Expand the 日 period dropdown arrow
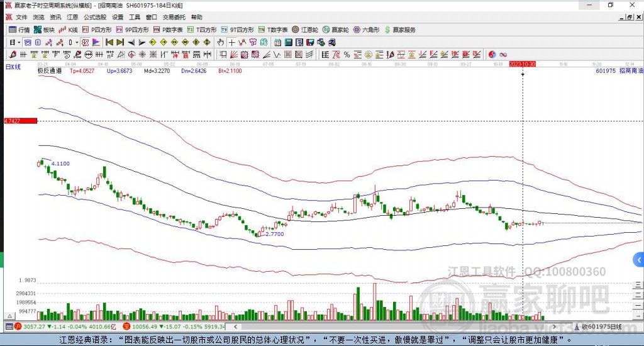The height and width of the screenshot is (346, 644). [x=19, y=42]
